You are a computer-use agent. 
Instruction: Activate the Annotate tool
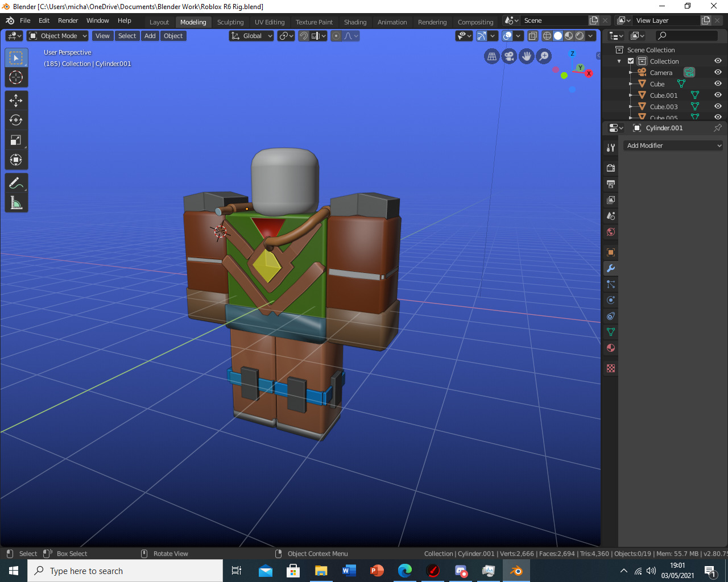point(16,183)
